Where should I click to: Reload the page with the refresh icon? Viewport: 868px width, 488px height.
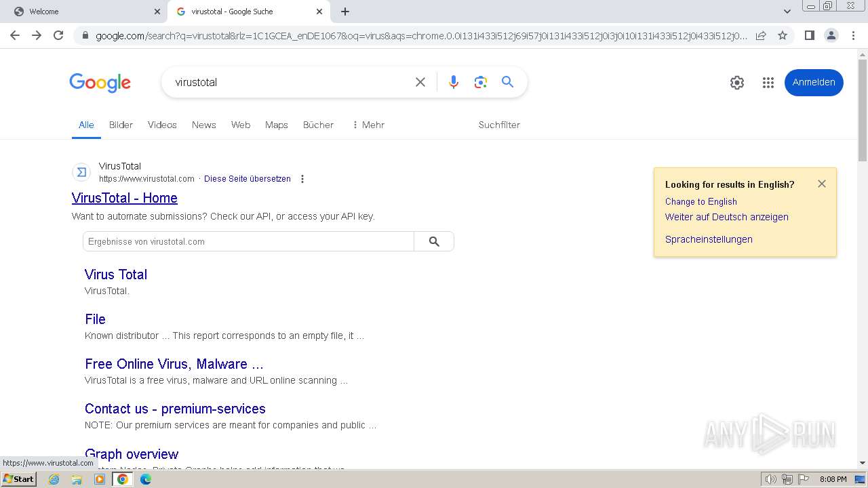pyautogui.click(x=58, y=35)
